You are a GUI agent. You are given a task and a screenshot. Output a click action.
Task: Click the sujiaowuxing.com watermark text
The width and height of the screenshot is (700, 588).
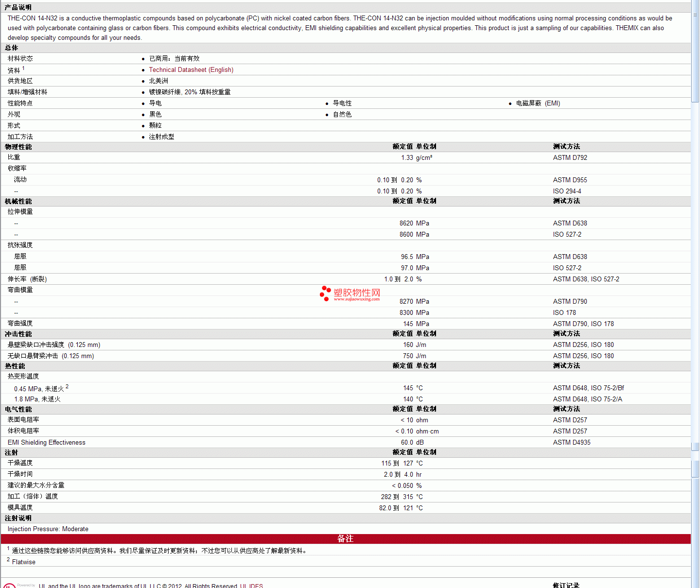pyautogui.click(x=357, y=299)
